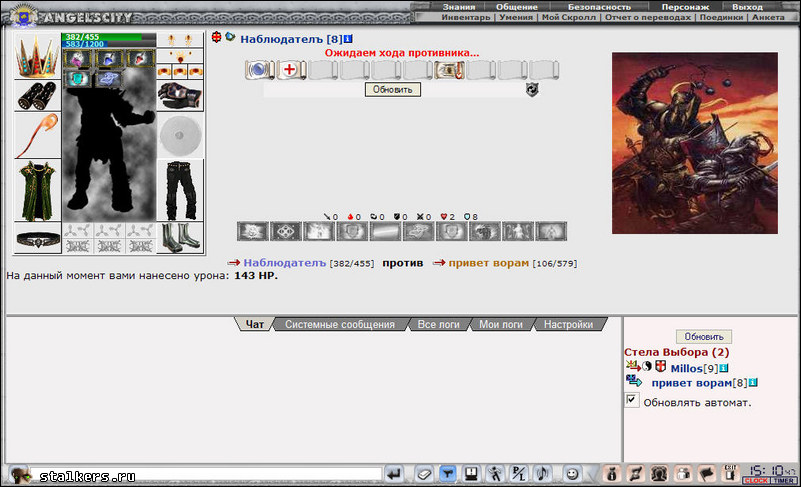Toggle the blue chat filter button

click(447, 475)
